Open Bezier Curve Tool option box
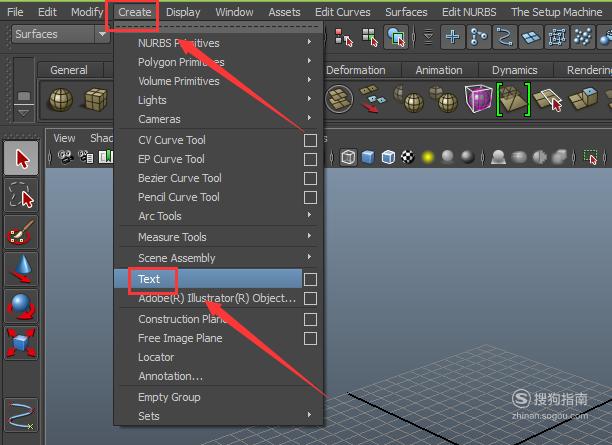The height and width of the screenshot is (445, 612). click(310, 178)
